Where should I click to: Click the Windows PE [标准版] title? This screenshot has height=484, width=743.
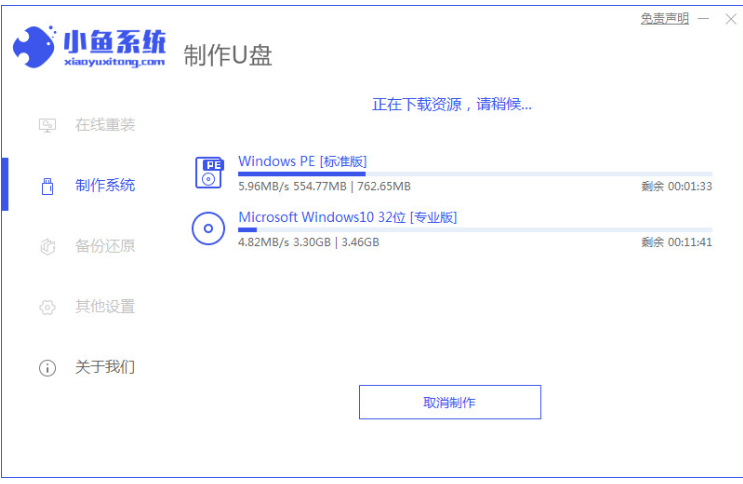pos(302,162)
